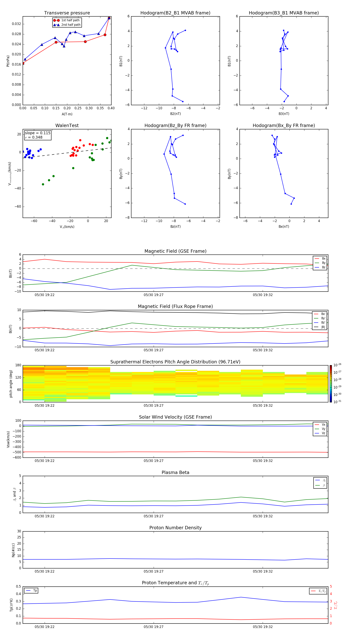Click 'slope = 0.115' annotation text

(x=37, y=133)
